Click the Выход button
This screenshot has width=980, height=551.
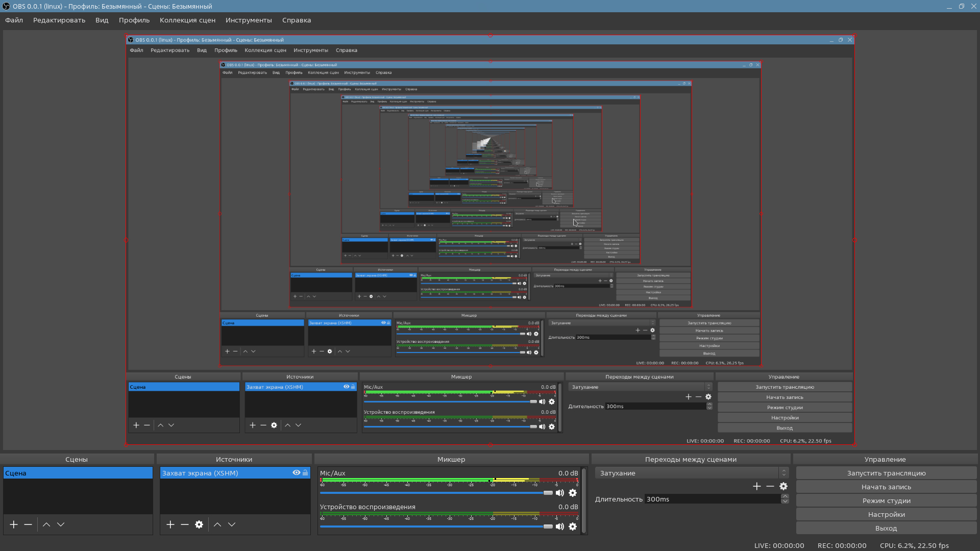(x=886, y=528)
